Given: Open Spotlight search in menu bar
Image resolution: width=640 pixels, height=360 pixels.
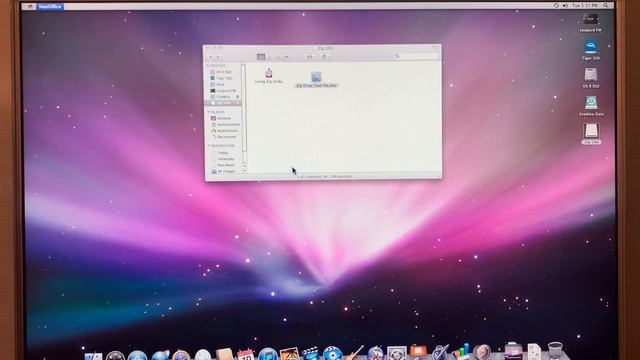Looking at the screenshot, I should pyautogui.click(x=606, y=6).
